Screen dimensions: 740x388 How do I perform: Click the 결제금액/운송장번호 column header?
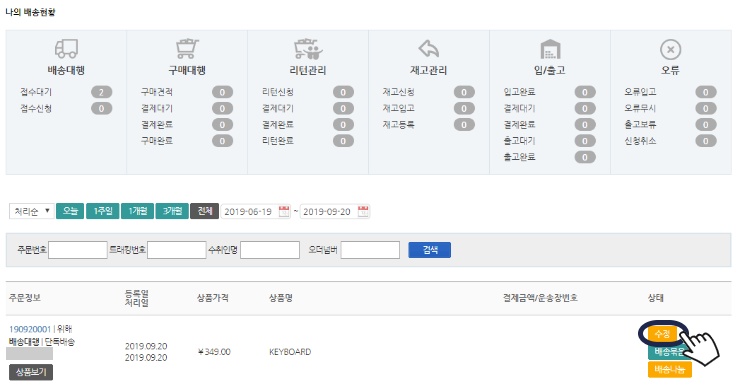(x=540, y=298)
